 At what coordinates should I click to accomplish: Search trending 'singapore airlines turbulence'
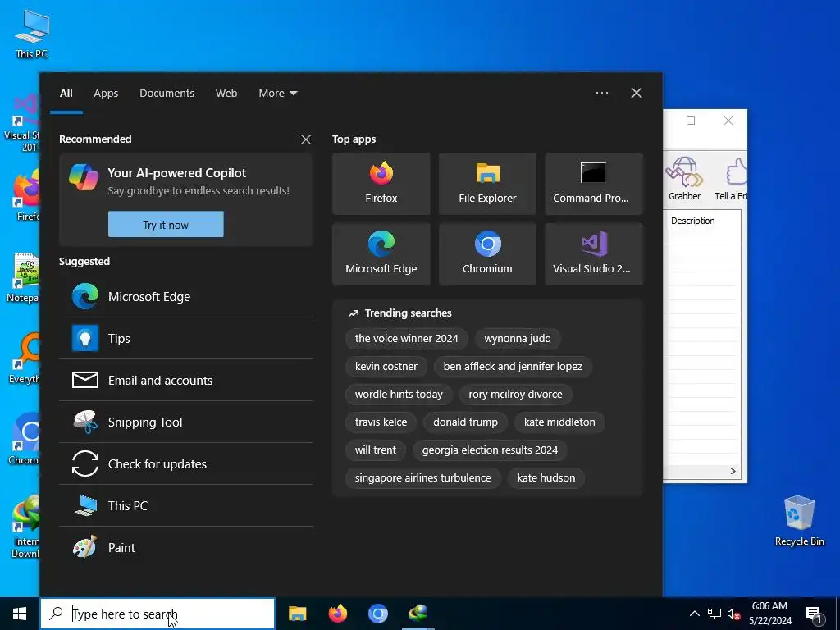(422, 478)
